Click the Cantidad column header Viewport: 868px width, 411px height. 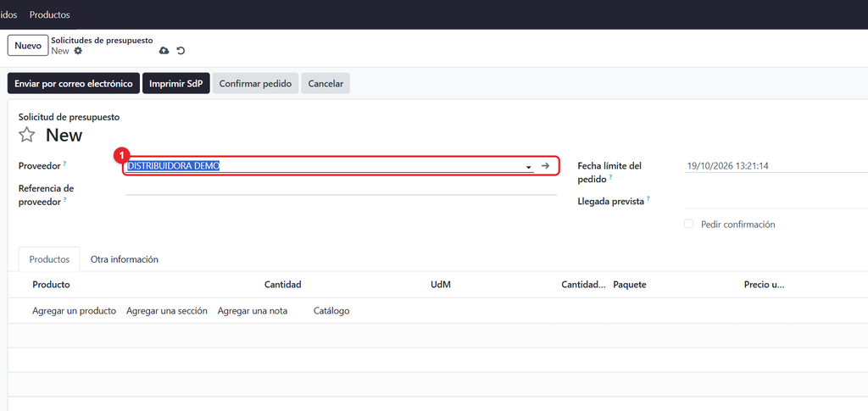pos(283,285)
